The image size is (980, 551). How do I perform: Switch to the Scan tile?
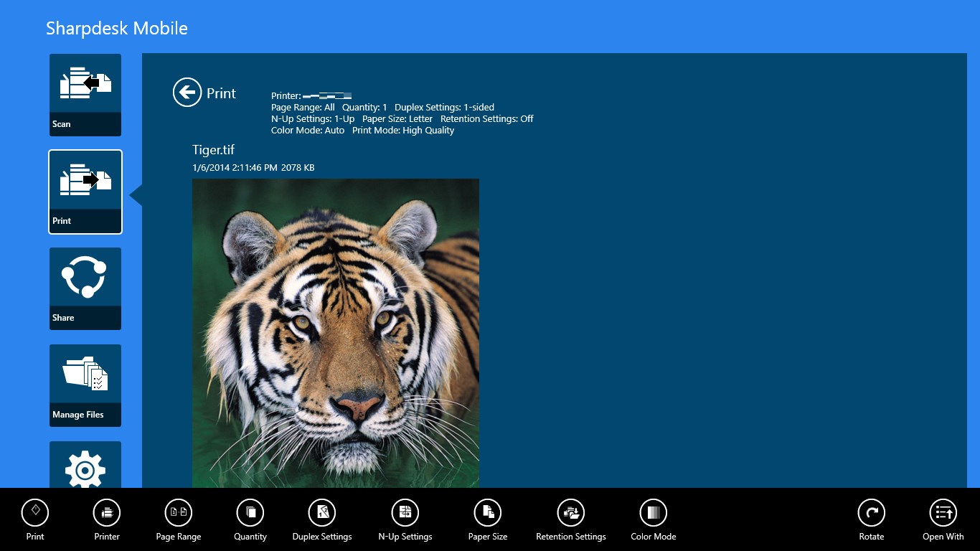[85, 95]
